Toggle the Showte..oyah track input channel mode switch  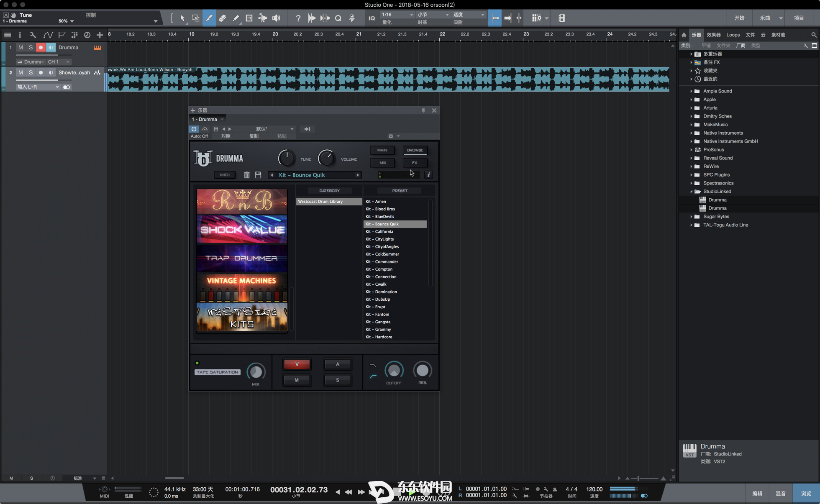[67, 87]
